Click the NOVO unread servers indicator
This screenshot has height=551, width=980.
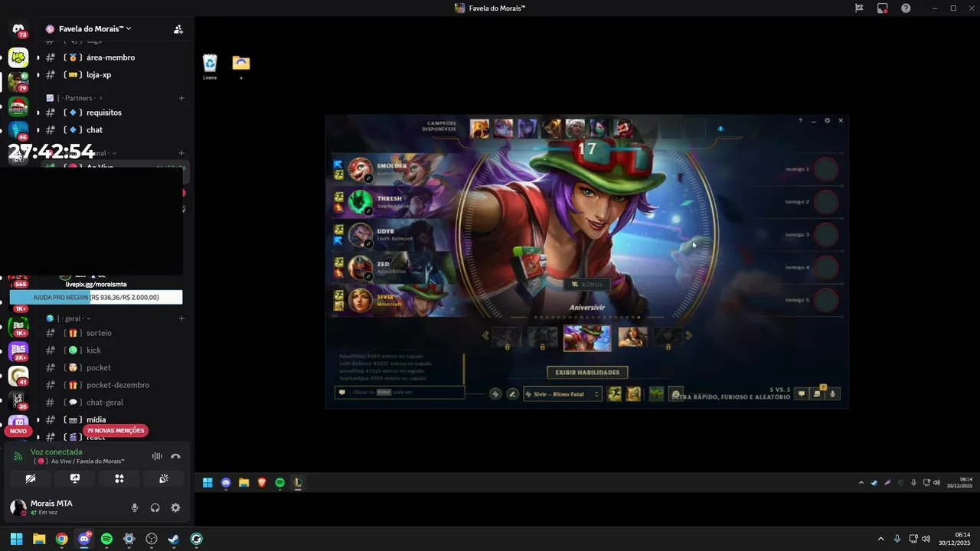click(18, 431)
